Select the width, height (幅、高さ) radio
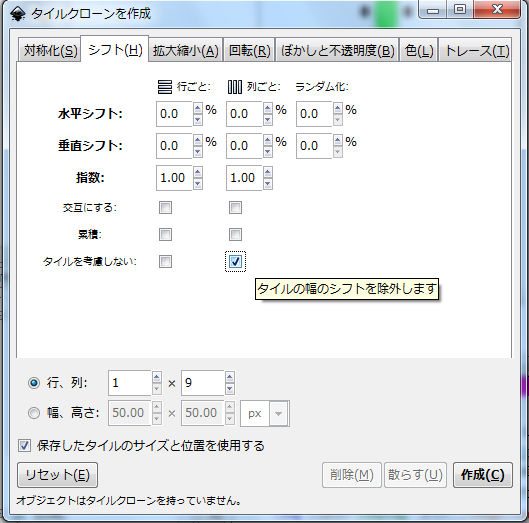The image size is (529, 523). point(34,413)
